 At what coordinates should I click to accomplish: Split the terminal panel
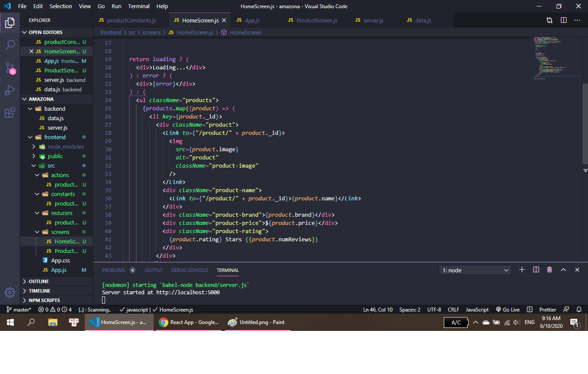click(x=536, y=270)
